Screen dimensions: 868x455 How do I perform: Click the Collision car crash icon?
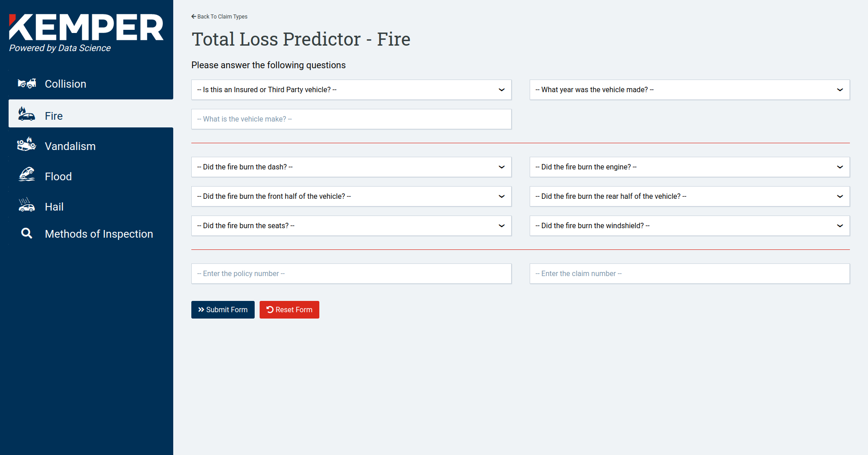[27, 84]
